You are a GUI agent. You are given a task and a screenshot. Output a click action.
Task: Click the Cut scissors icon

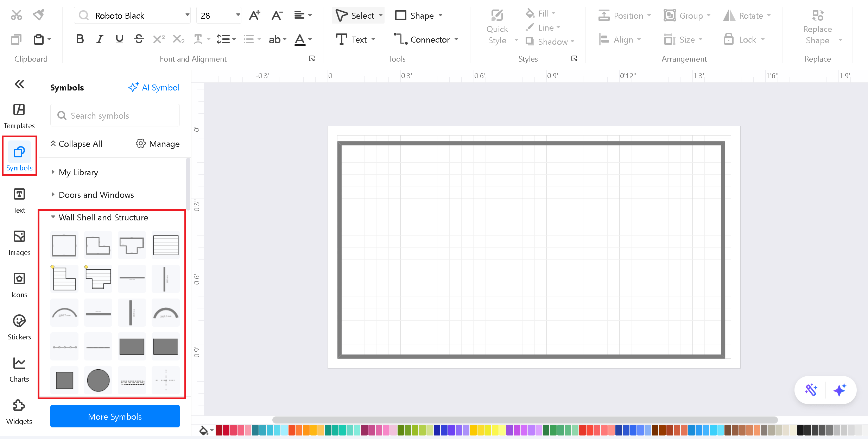pos(16,15)
